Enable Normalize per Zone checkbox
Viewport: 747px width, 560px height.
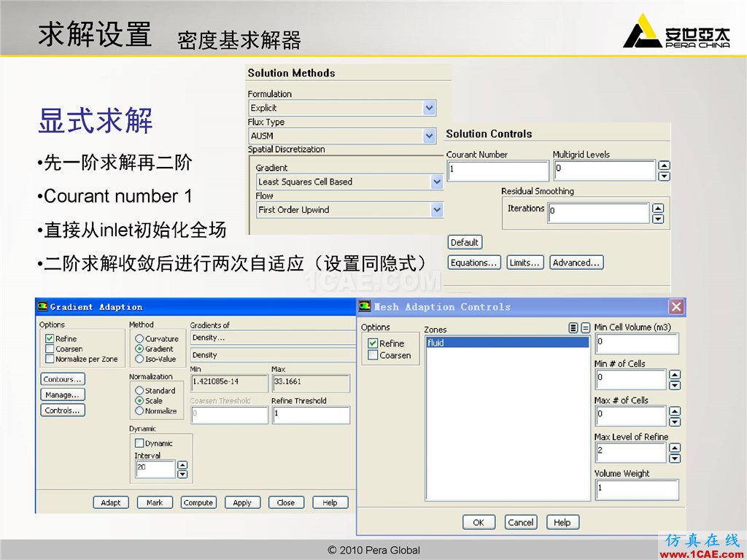tap(50, 359)
